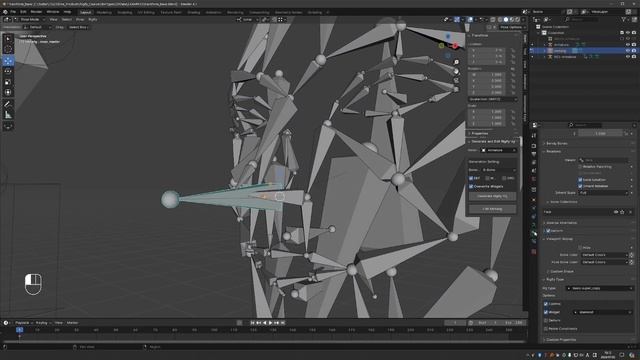Select the Measure ruler tool
The height and width of the screenshot is (360, 640).
point(8,115)
